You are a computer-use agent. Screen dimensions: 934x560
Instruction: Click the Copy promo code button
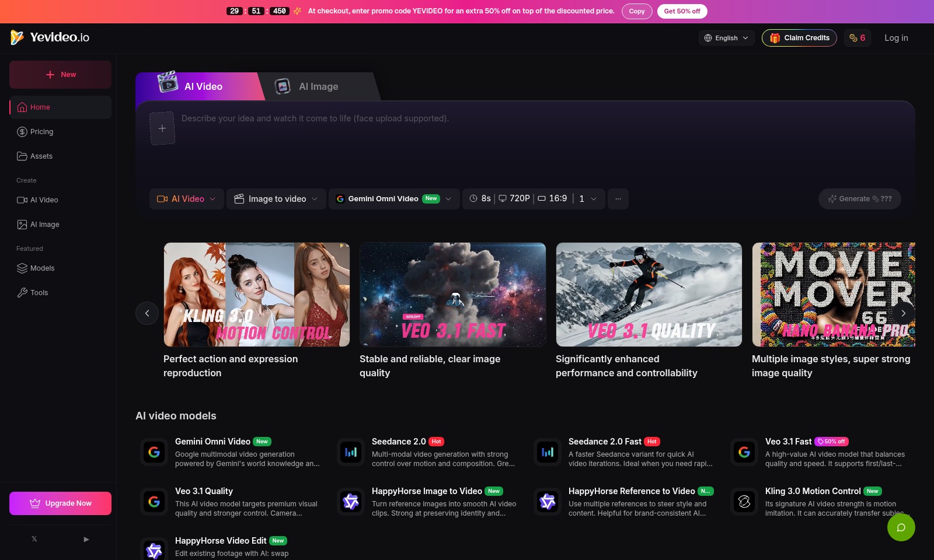tap(637, 11)
